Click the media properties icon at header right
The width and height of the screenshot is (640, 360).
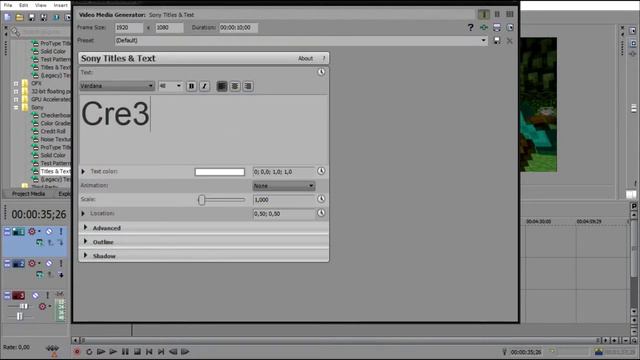510,27
